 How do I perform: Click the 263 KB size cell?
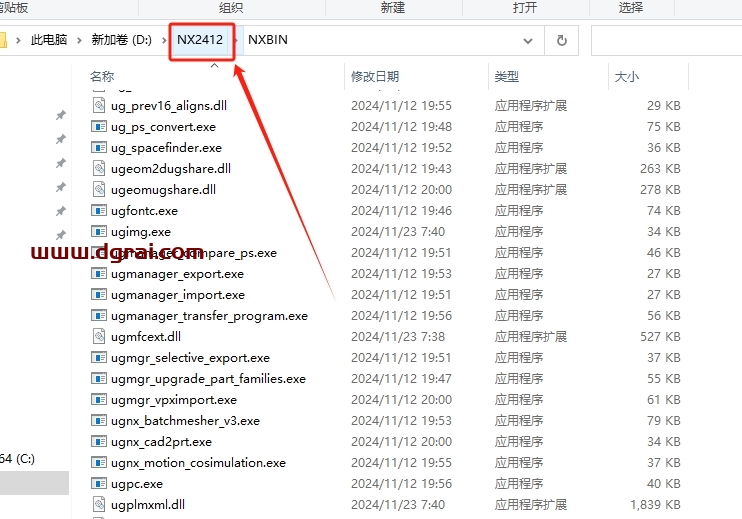(x=660, y=168)
